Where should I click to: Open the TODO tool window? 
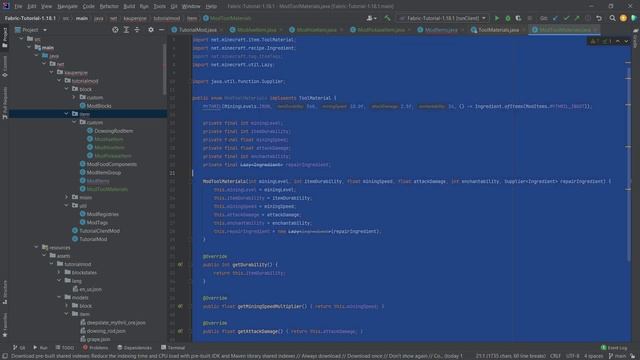point(65,347)
